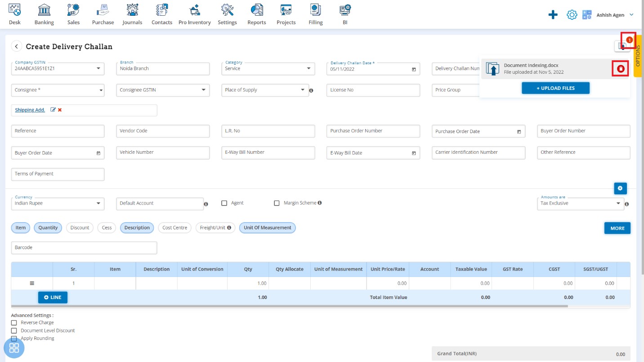Click the gear settings icon in header
Screen dimensions: 644x362
pos(572,15)
